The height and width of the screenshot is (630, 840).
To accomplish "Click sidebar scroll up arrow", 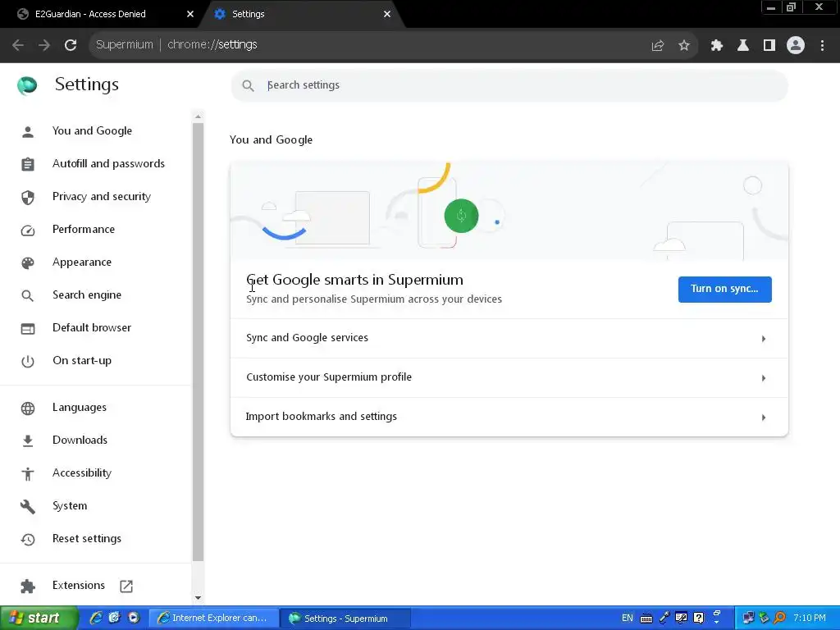I will tap(199, 116).
